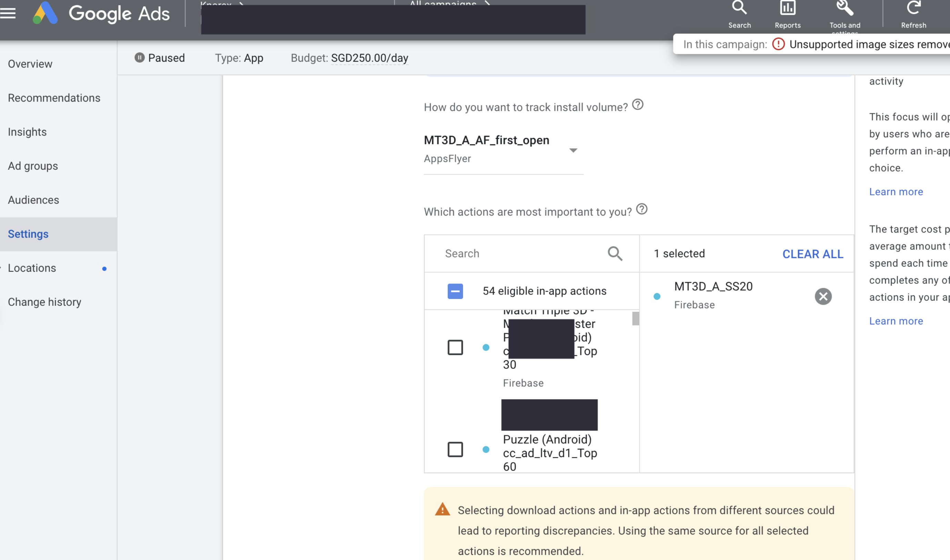Open the hamburger main menu

point(8,13)
